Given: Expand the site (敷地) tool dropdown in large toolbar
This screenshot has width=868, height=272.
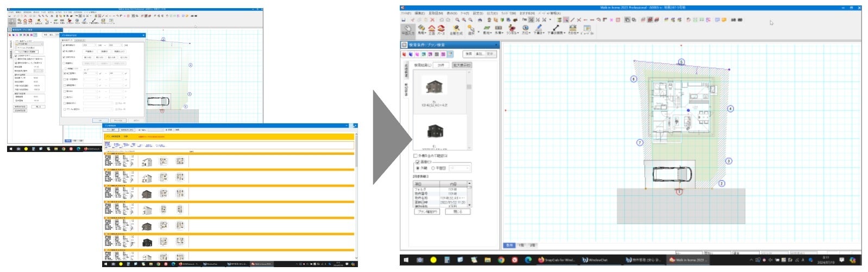Looking at the screenshot, I should click(x=492, y=33).
